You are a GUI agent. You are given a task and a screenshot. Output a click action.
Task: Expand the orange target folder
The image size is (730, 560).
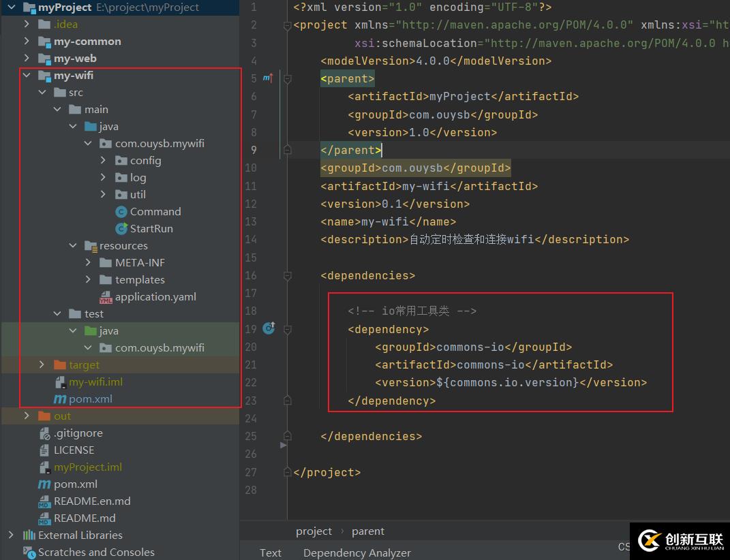(x=42, y=365)
